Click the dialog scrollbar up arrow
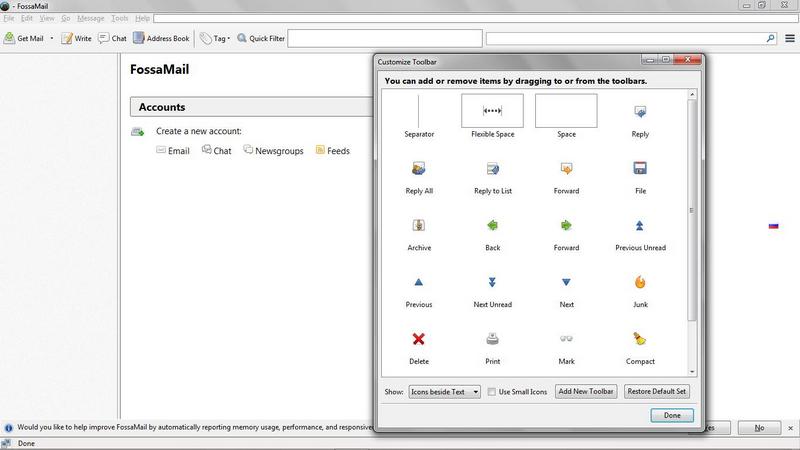Image resolution: width=800 pixels, height=450 pixels. 692,94
